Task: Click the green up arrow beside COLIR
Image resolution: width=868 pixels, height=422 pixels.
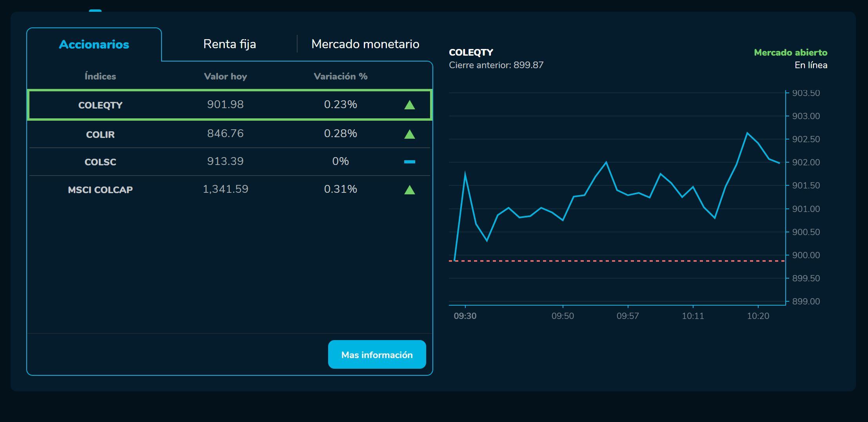Action: pyautogui.click(x=409, y=134)
